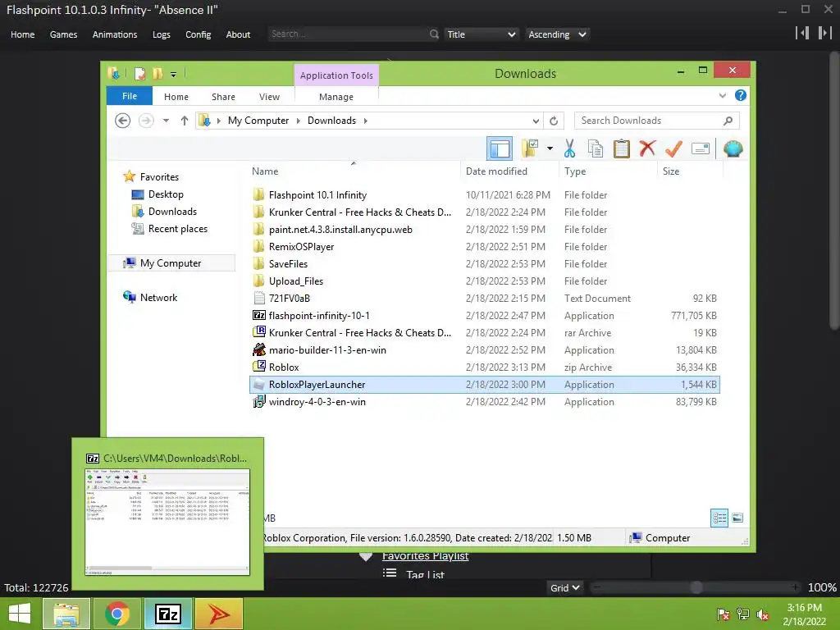Select the mario-builder-11-3-en-win file

pyautogui.click(x=327, y=349)
